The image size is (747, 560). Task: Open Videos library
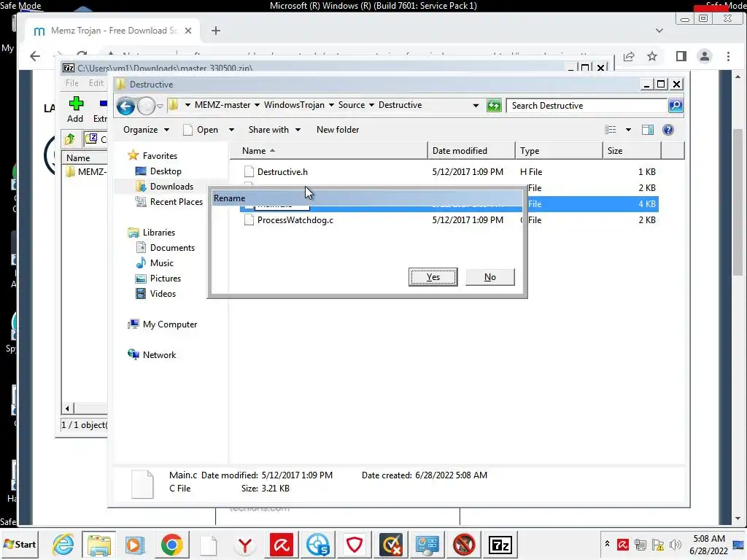pyautogui.click(x=163, y=294)
